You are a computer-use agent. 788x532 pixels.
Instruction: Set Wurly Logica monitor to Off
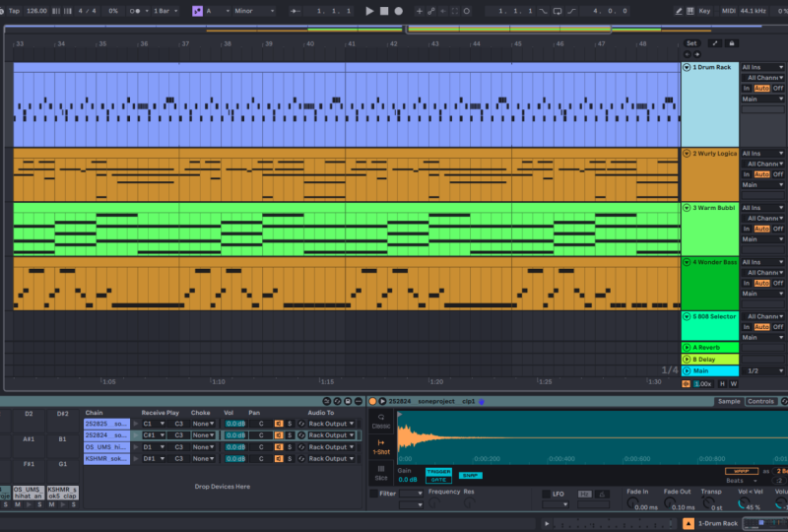pyautogui.click(x=778, y=174)
